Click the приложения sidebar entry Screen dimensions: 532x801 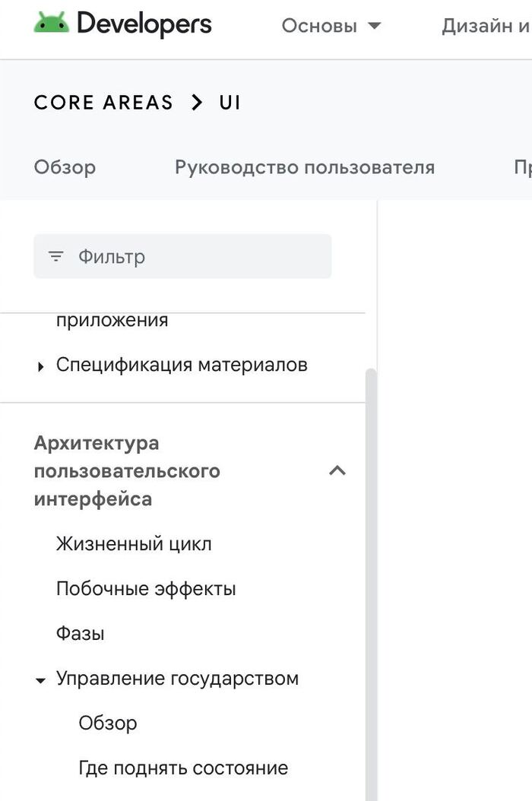point(112,319)
